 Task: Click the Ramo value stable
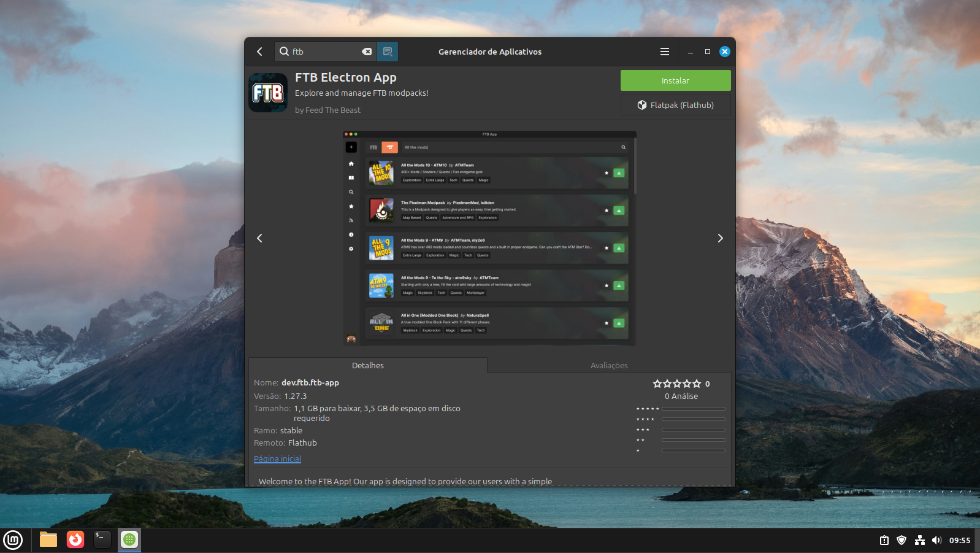click(291, 430)
